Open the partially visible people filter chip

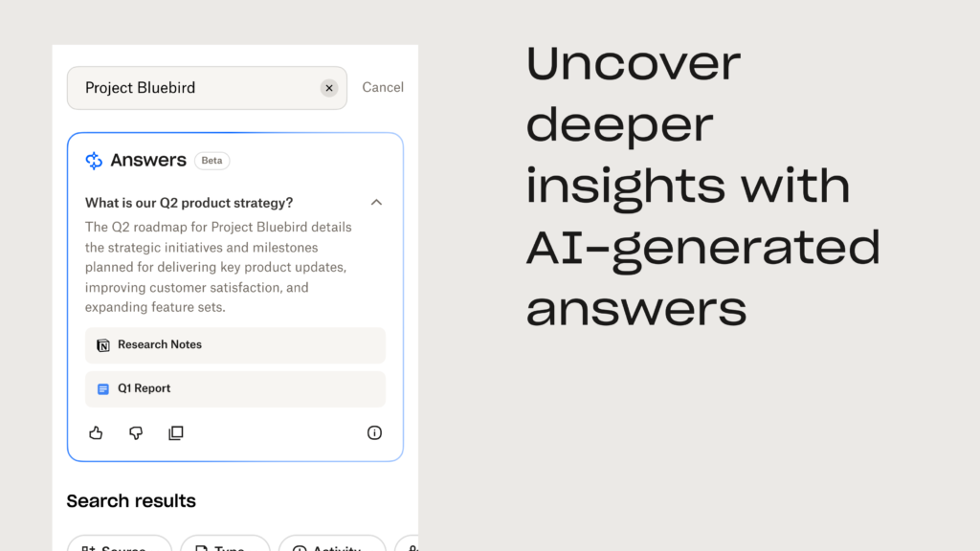409,544
